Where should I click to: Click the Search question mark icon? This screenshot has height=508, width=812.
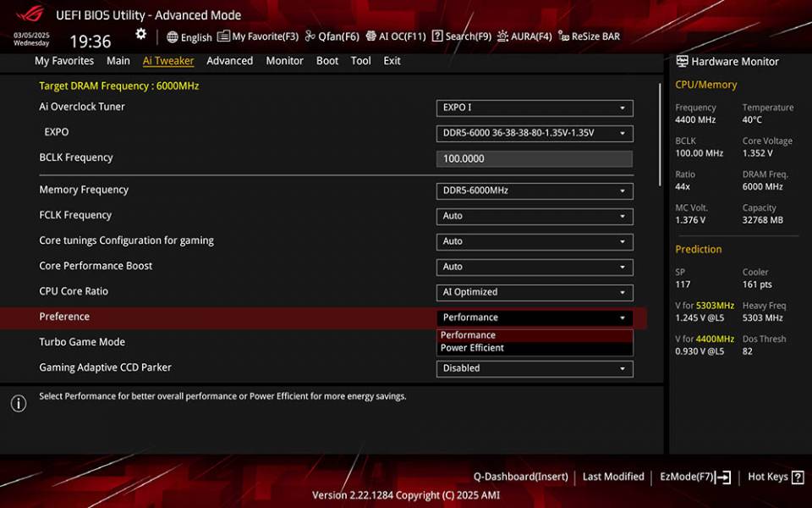437,36
